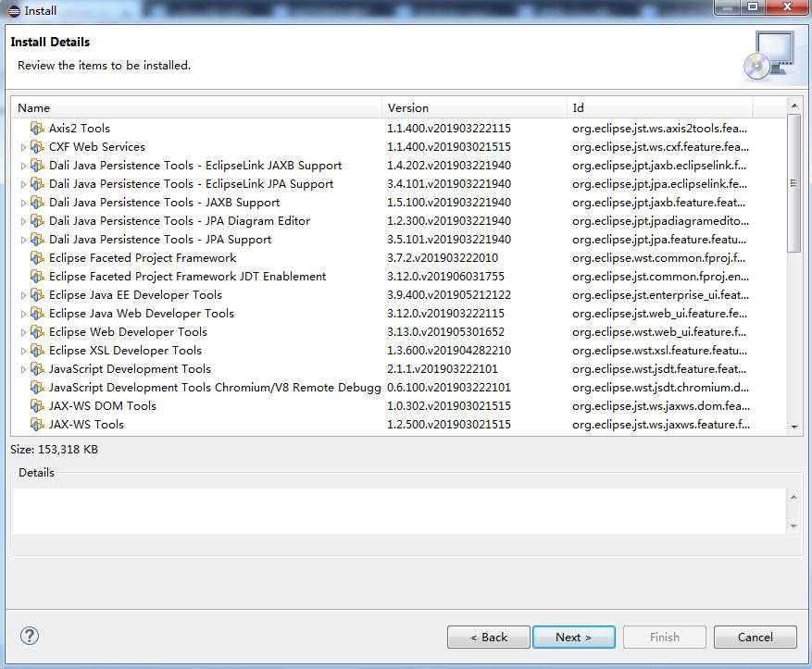Sort list by Version column header

tap(474, 107)
